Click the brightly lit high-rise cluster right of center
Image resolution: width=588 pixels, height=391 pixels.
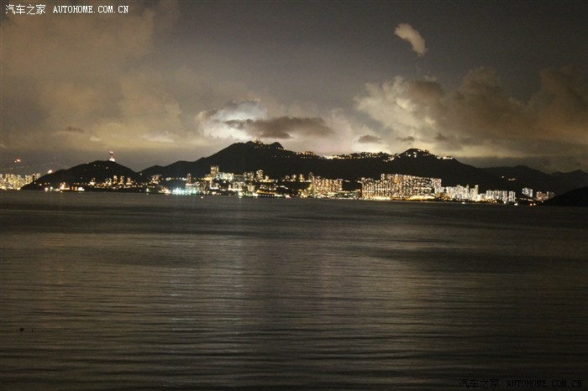tap(401, 186)
